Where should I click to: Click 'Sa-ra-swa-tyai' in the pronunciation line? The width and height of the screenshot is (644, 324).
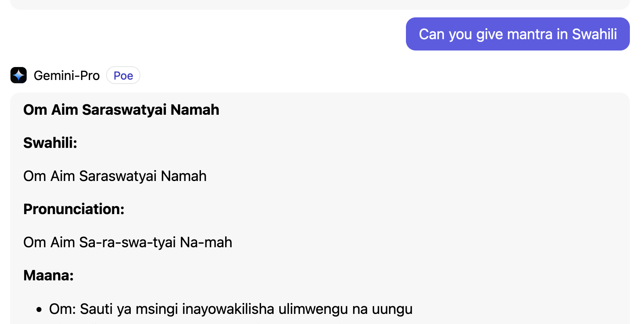[x=128, y=242]
